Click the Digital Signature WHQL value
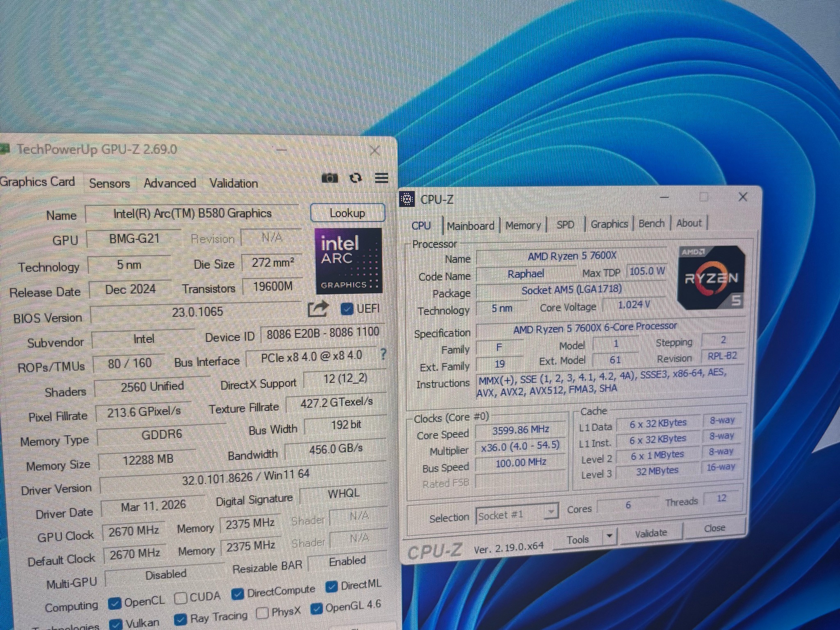The height and width of the screenshot is (630, 840). coord(343,493)
